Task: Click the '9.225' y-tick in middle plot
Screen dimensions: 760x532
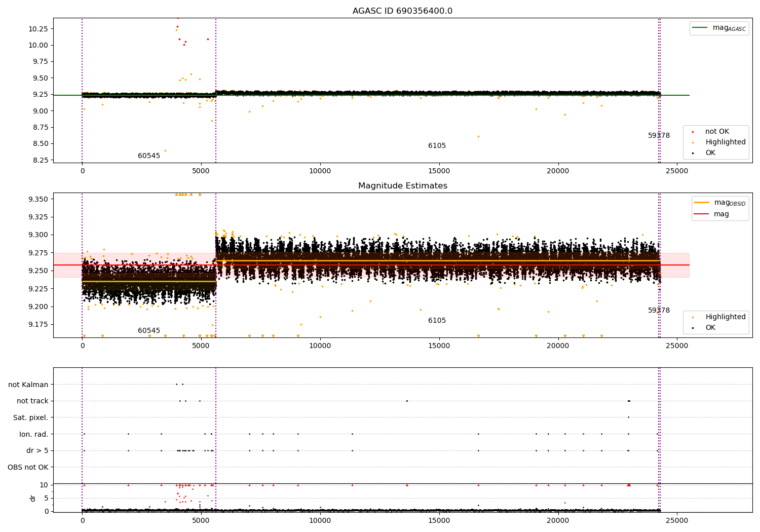Action: click(39, 289)
